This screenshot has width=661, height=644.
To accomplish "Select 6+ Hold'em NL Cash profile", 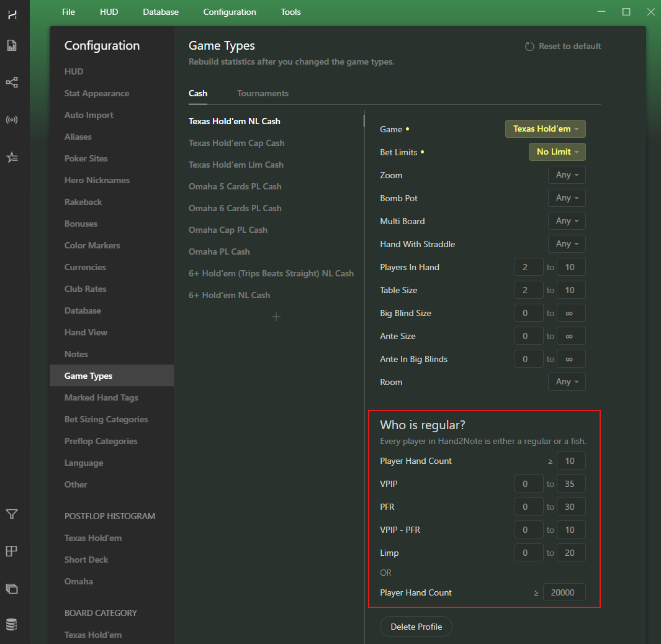I will coord(229,295).
